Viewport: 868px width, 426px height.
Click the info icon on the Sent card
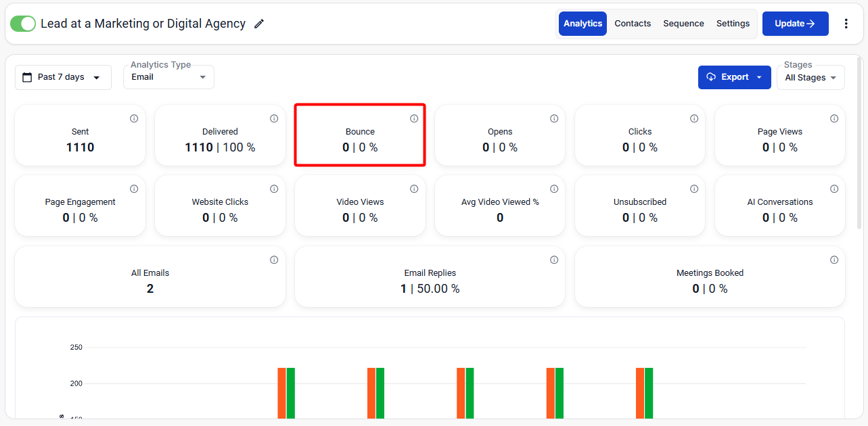(x=134, y=118)
